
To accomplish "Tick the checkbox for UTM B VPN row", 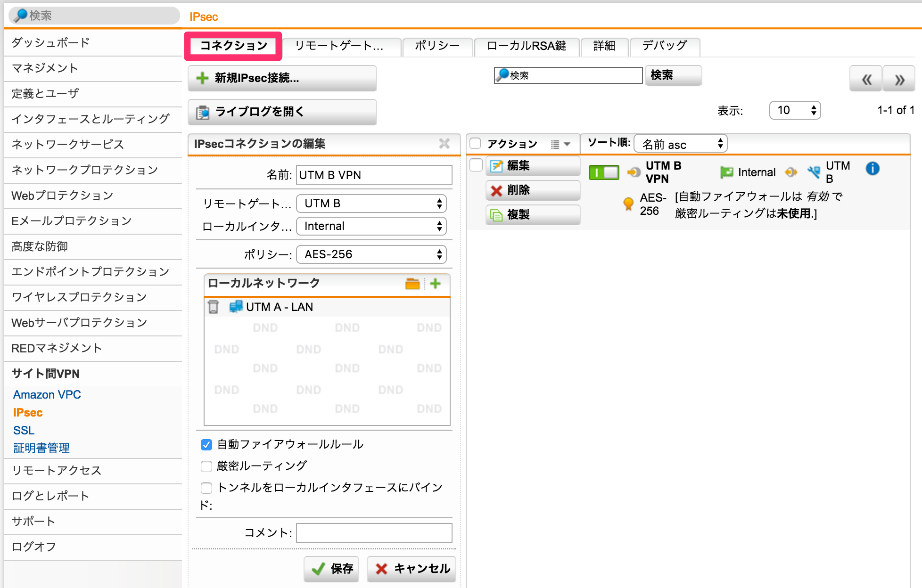I will pos(477,165).
